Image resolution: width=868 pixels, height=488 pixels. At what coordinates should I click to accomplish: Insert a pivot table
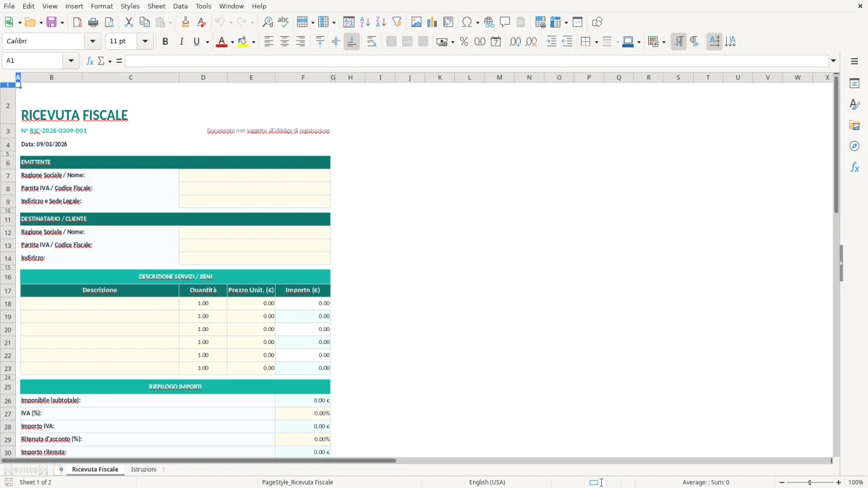click(448, 22)
